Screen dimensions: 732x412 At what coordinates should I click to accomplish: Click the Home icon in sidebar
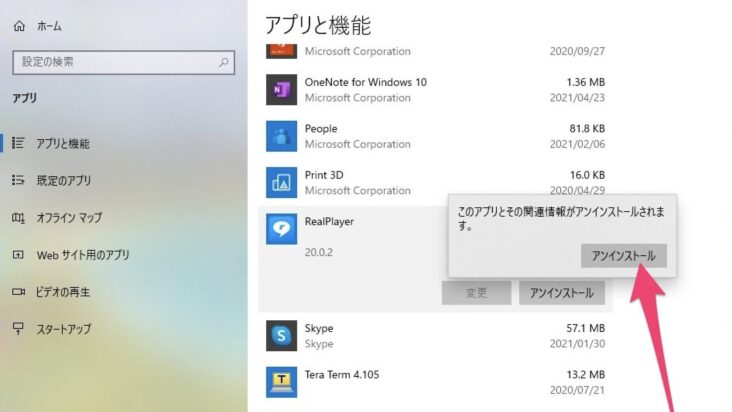19,26
